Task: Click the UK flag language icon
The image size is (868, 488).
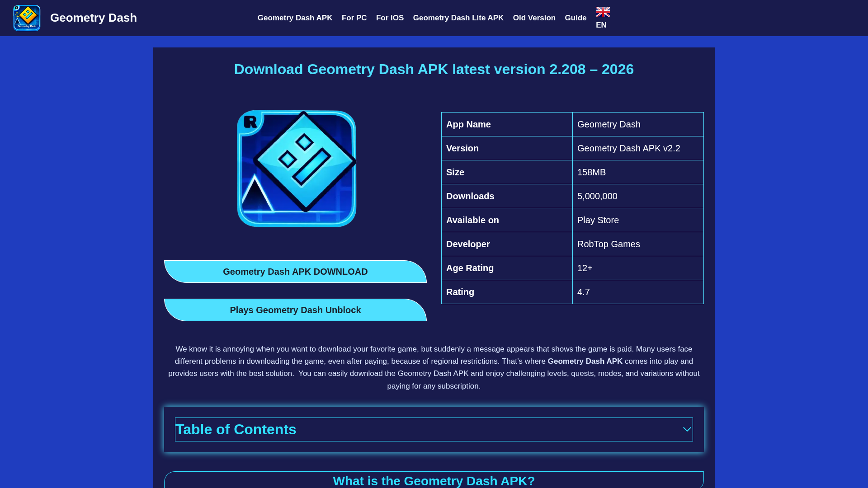Action: coord(603,12)
